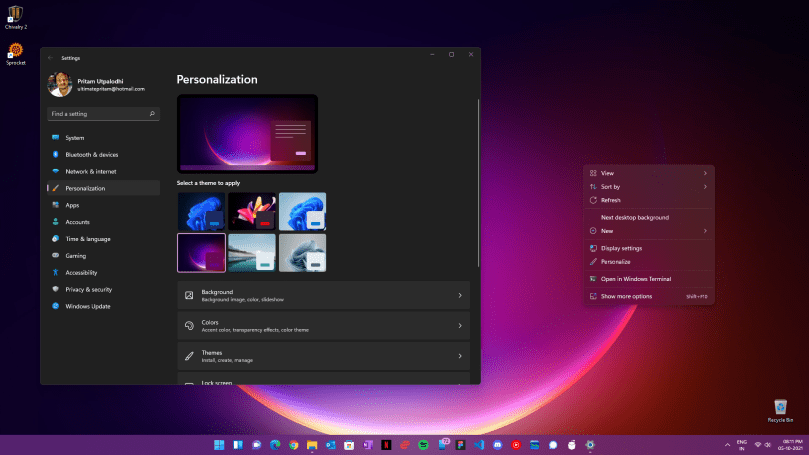Select Accessibility in the sidebar
Viewport: 809px width, 455px height.
point(81,272)
